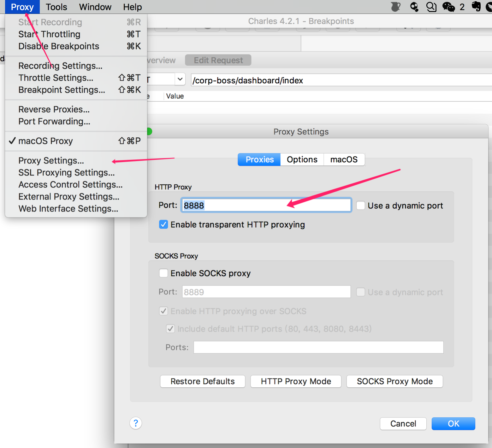Viewport: 492px width, 448px height.
Task: Open the Evernote elephant menu bar icon
Action: pyautogui.click(x=476, y=7)
